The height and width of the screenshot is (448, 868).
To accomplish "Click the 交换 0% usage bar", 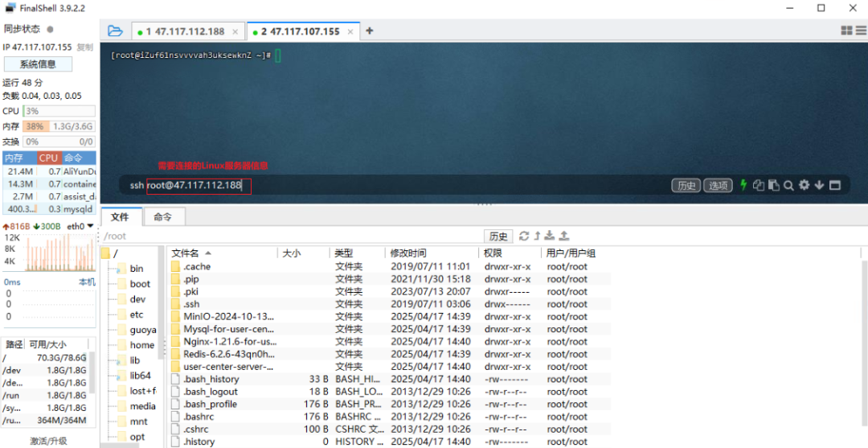I will [59, 142].
